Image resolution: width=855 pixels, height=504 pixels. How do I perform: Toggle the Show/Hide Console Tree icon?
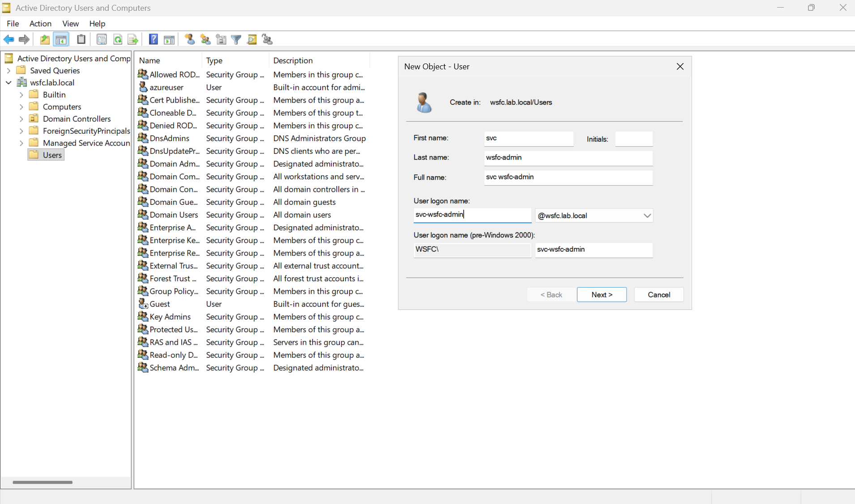pos(61,39)
